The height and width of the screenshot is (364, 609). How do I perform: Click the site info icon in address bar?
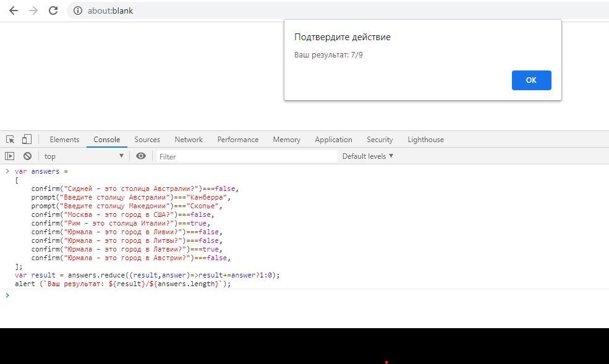[78, 11]
